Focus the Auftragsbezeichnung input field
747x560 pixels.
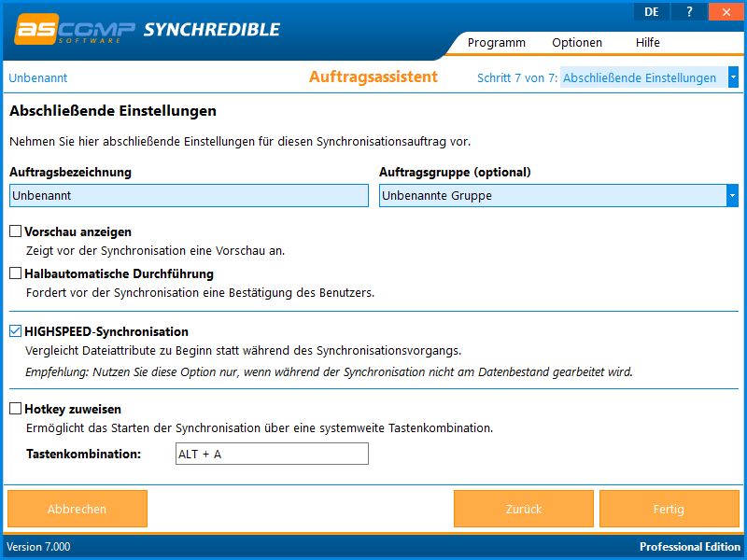(189, 196)
